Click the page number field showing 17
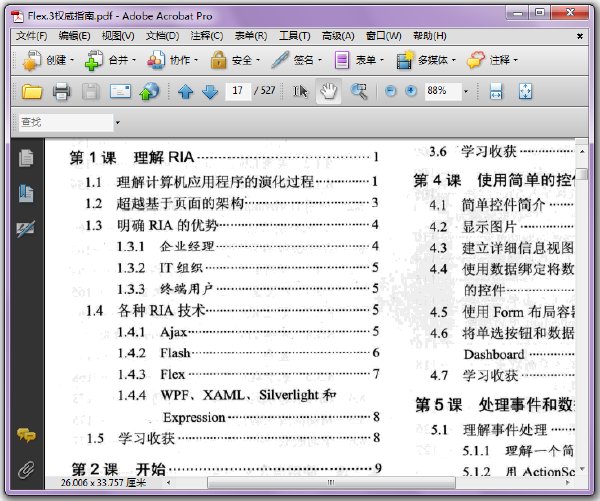This screenshot has width=600, height=501. (x=238, y=91)
